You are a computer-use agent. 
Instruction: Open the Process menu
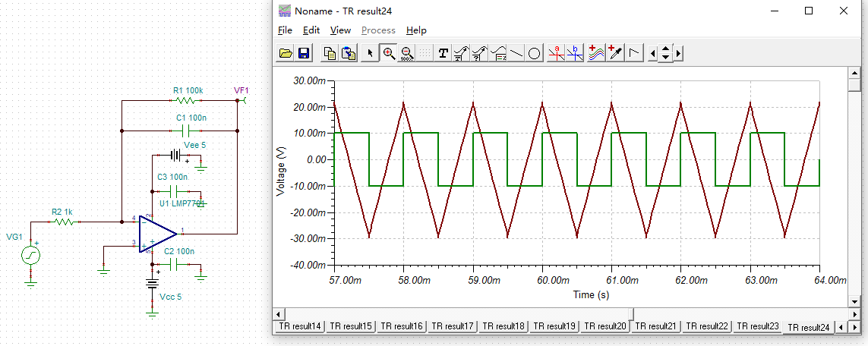pos(378,30)
